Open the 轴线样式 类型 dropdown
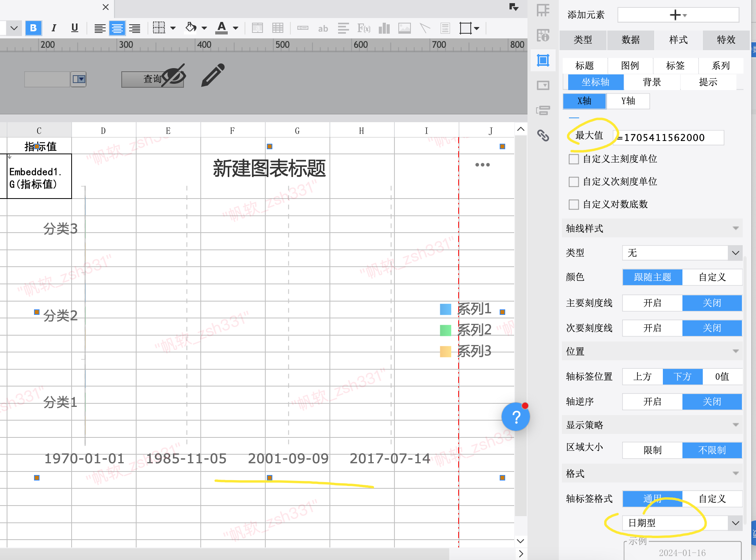Screen dimensions: 756x560 682,253
